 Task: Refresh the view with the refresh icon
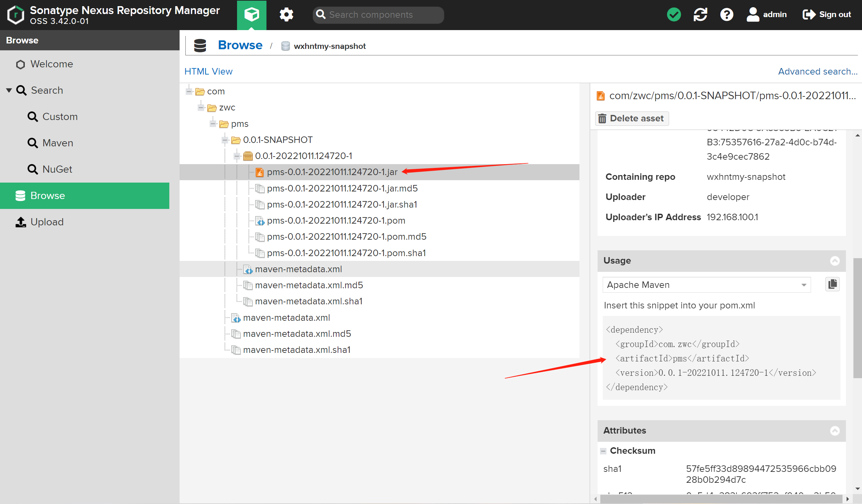coord(700,15)
